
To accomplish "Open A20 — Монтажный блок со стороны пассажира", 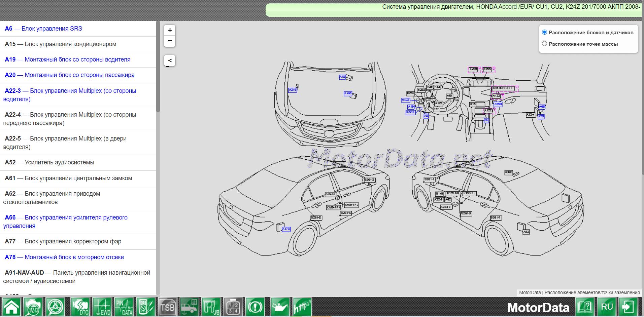I will pos(78,75).
